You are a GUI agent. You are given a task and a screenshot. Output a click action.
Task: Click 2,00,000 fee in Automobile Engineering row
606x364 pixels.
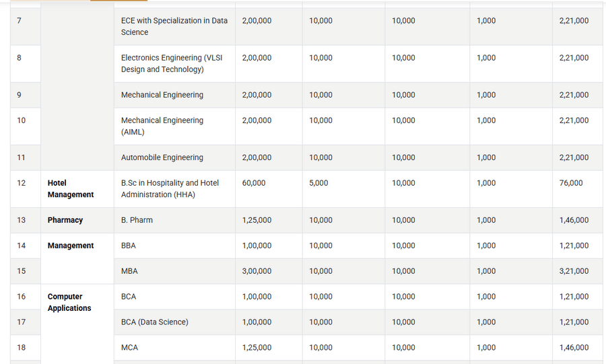pyautogui.click(x=257, y=157)
